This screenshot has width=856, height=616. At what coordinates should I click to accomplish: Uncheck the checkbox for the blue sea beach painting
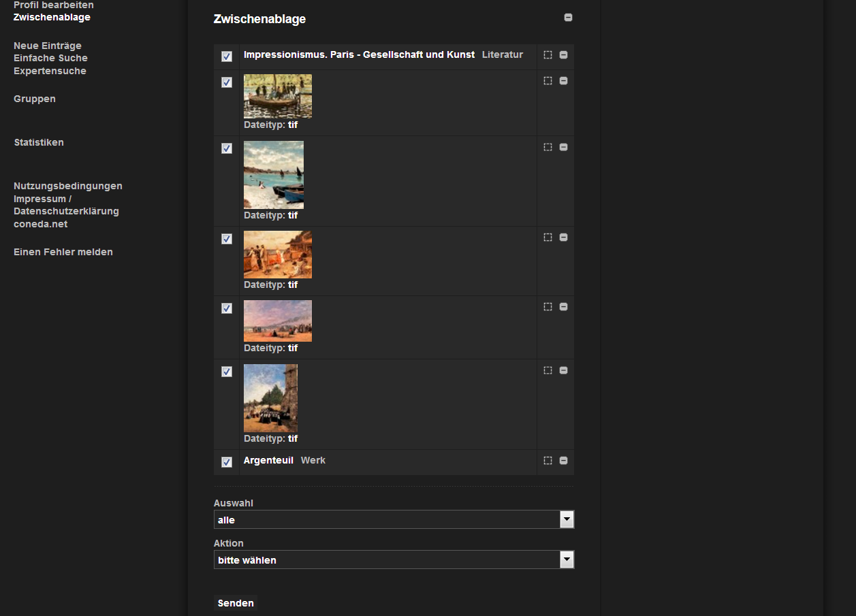[227, 148]
